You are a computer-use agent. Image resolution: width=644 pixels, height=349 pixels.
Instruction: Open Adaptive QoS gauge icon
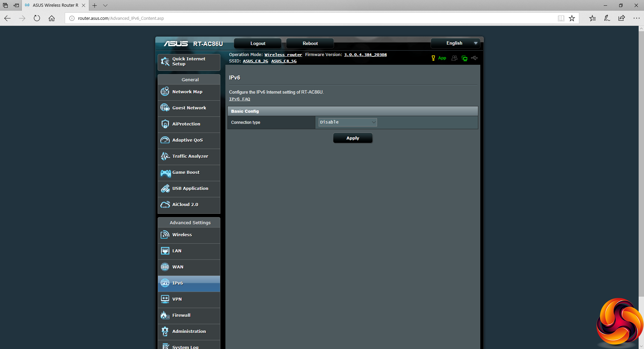[x=165, y=140]
